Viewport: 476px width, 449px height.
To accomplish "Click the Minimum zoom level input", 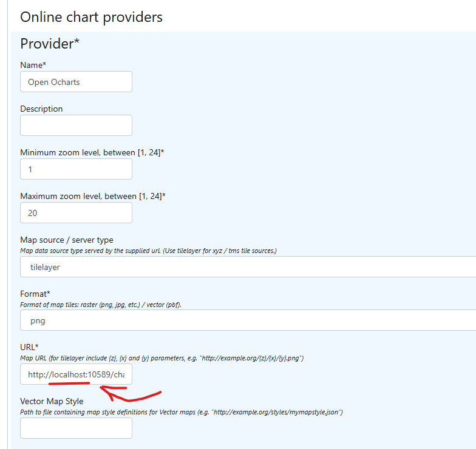I will (x=76, y=169).
